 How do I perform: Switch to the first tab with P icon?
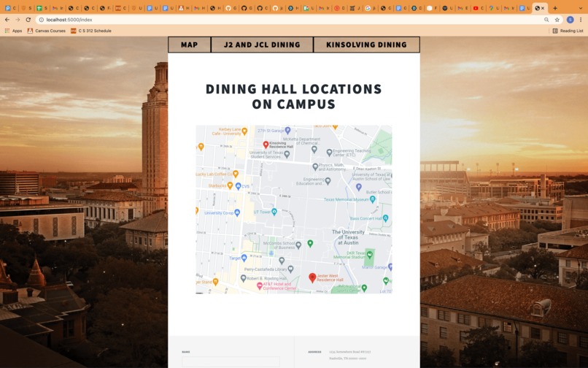click(9, 8)
